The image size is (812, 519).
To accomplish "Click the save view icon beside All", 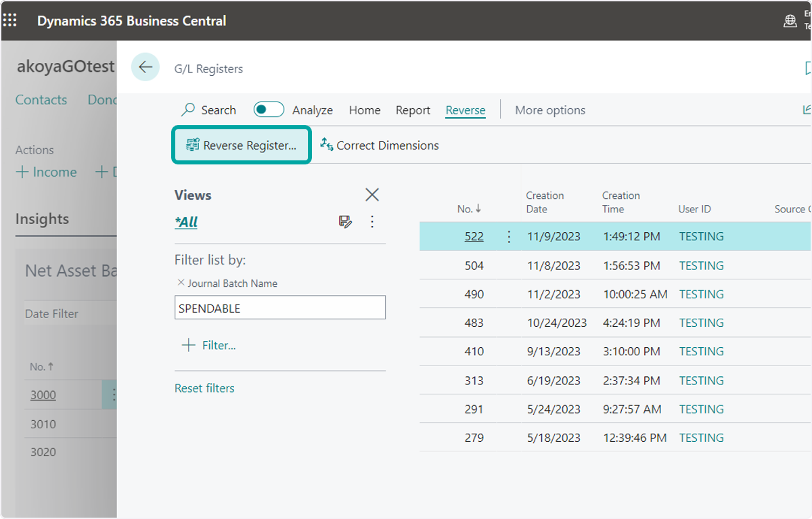I will tap(345, 221).
